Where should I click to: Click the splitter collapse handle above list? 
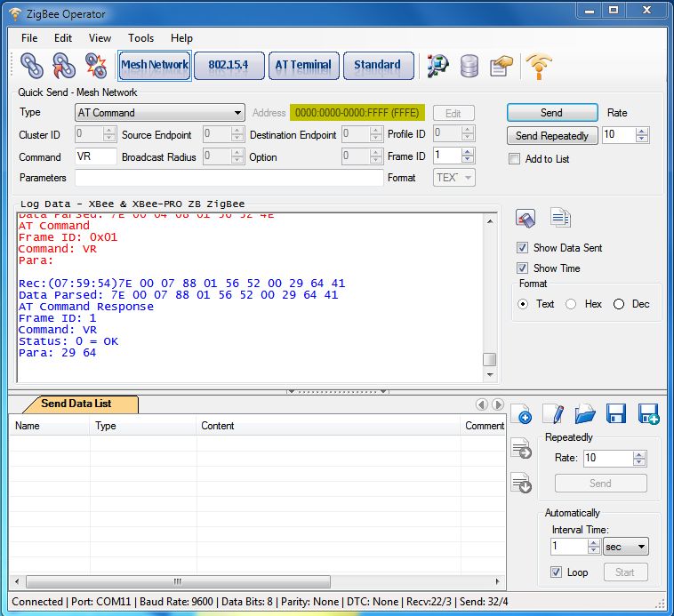(x=337, y=392)
